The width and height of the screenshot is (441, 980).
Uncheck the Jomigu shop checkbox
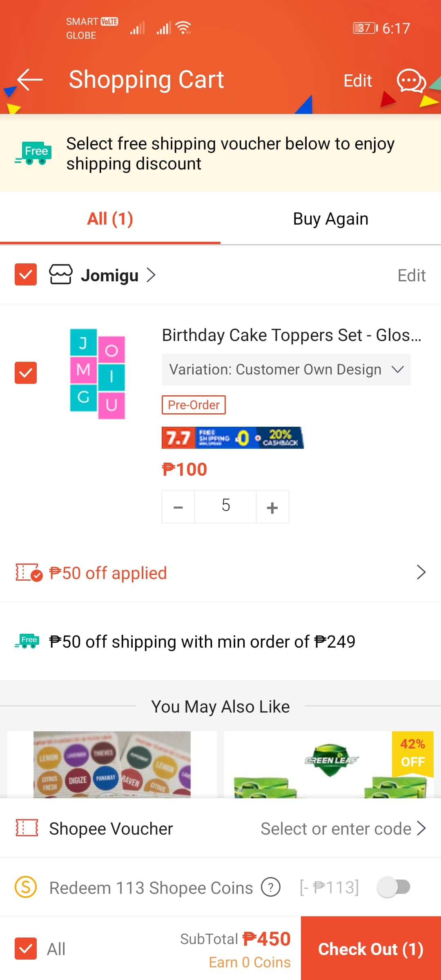coord(26,274)
